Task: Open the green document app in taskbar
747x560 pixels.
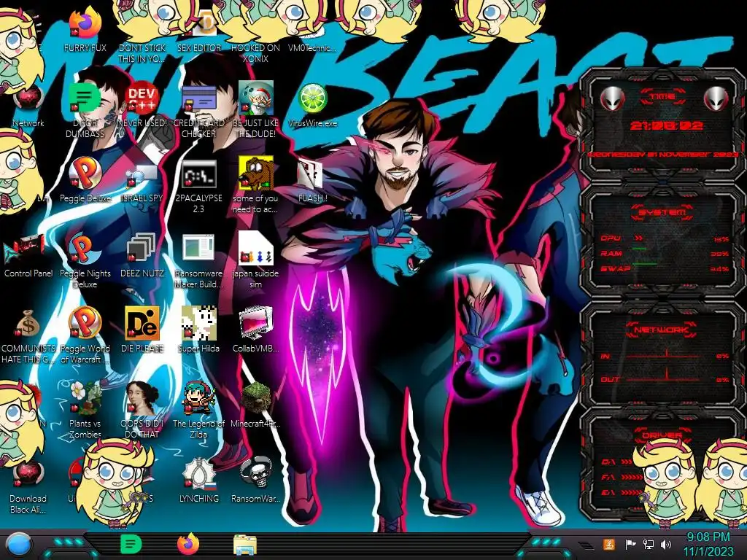Action: click(x=131, y=544)
